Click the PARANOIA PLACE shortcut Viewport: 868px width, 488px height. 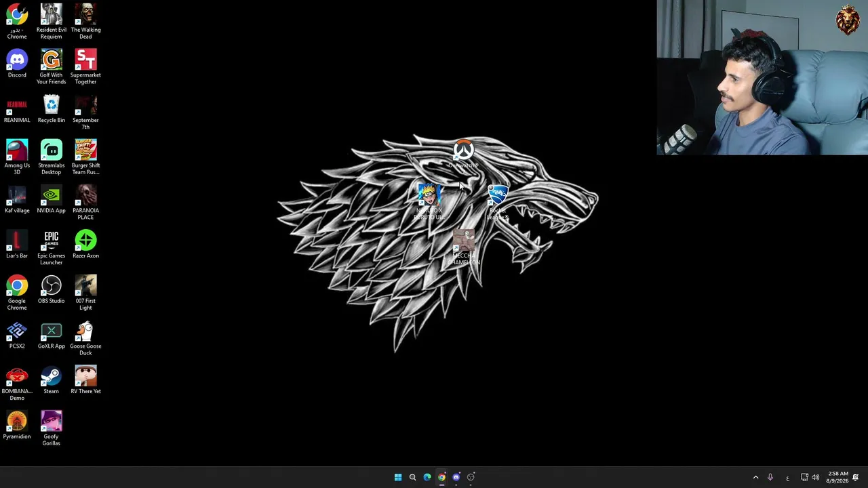[85, 202]
